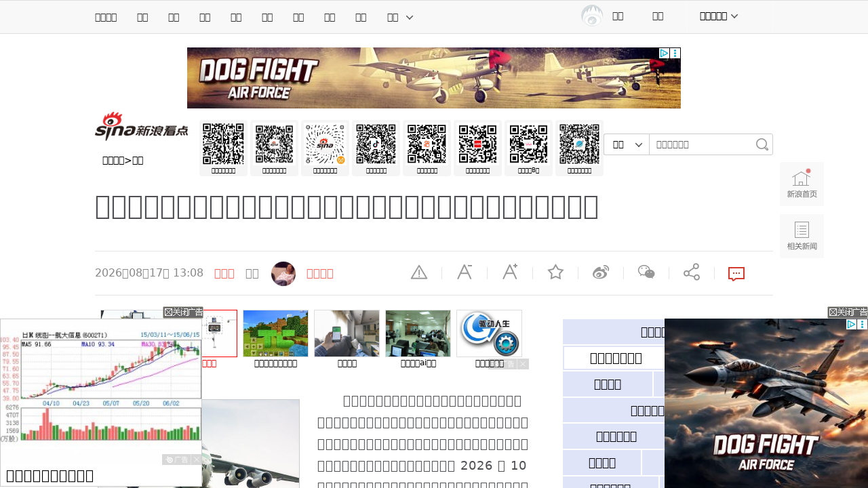Close the right floating Dog Fight ad
The image size is (868, 488).
(848, 312)
